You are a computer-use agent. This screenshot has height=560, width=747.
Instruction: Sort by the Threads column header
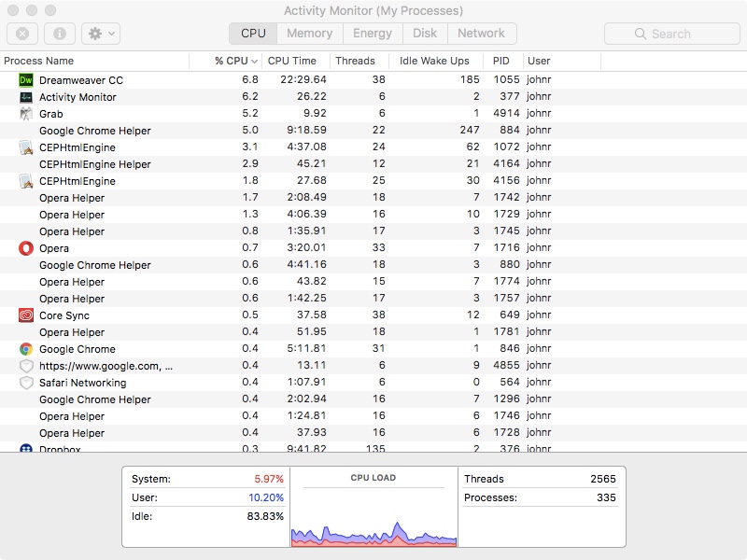click(355, 61)
